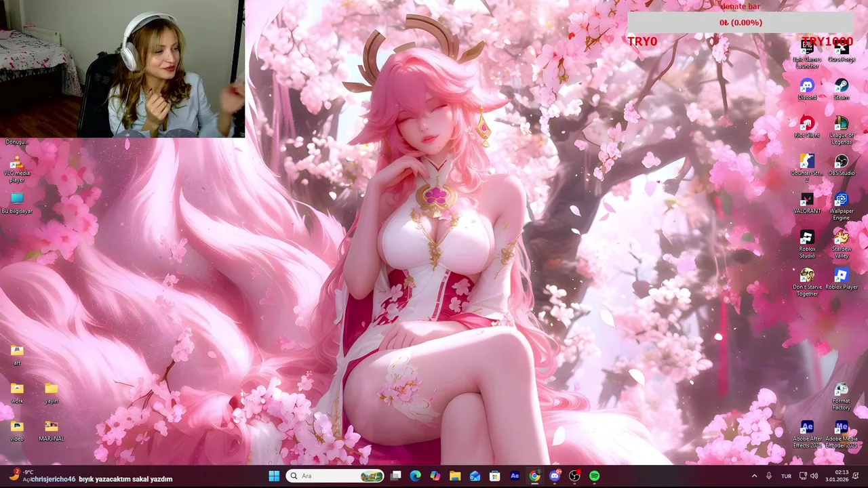
Task: Select the video folder on the desktop
Action: coord(17,430)
